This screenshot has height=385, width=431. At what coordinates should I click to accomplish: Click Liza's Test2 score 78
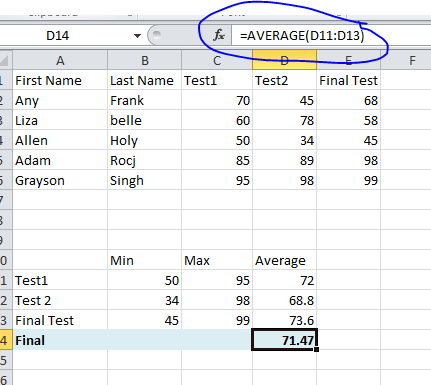(284, 120)
